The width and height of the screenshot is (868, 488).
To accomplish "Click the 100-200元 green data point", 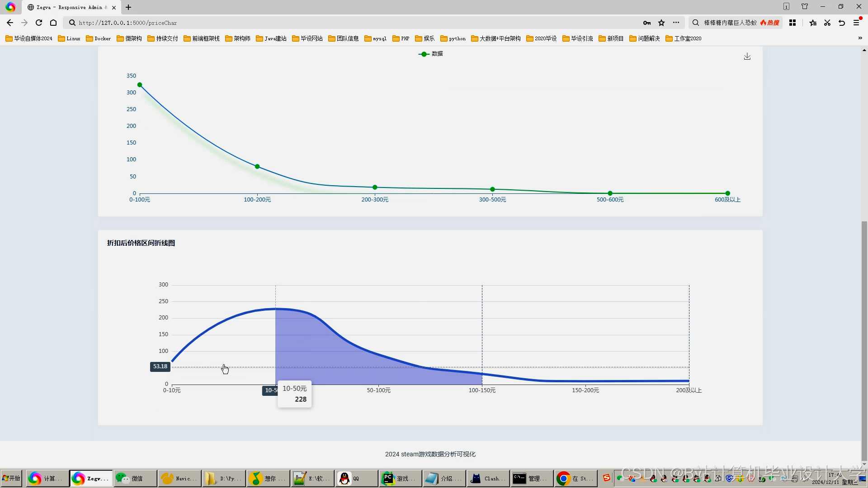I will [257, 167].
